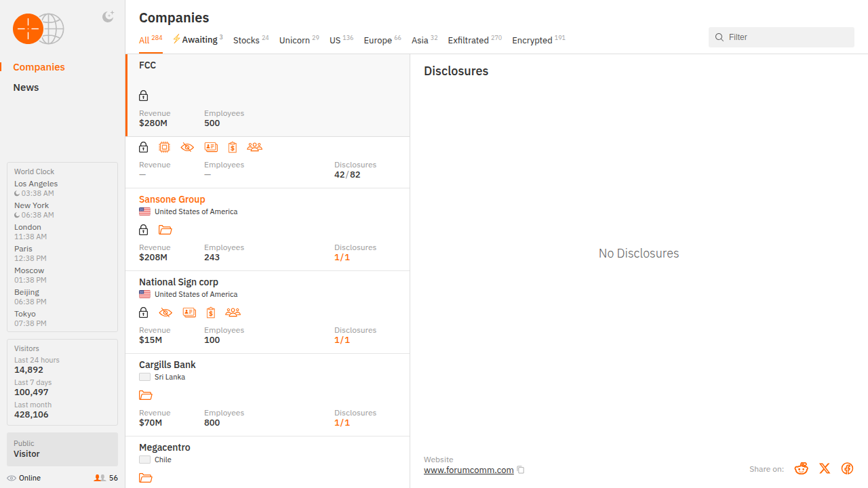868x488 pixels.
Task: Open the www.forumcomm.com website link
Action: (469, 470)
